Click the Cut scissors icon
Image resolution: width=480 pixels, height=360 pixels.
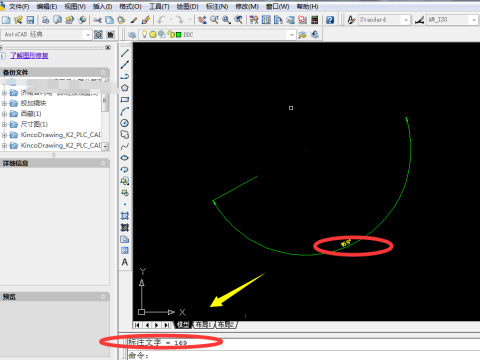click(x=97, y=20)
